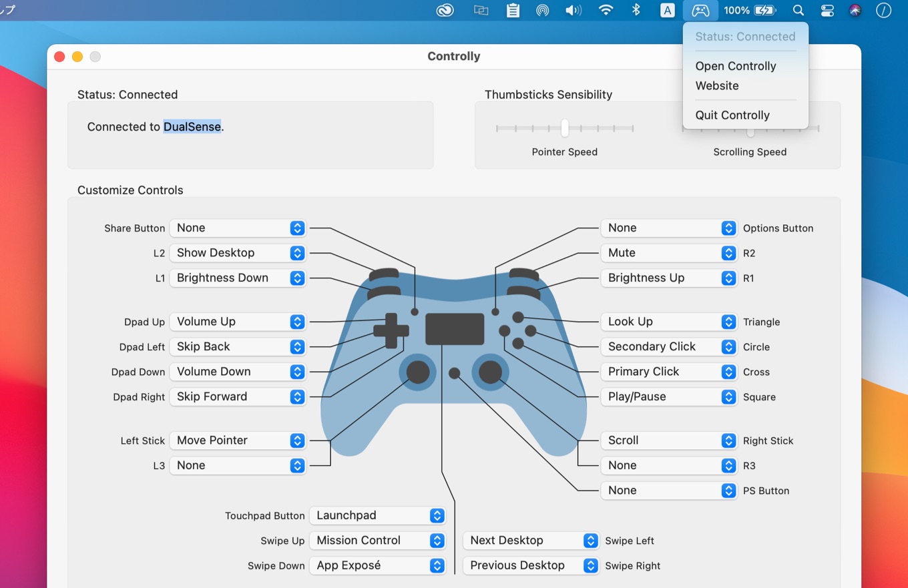Open the Wi-Fi status menu
Screen dimensions: 908x588
(x=605, y=10)
